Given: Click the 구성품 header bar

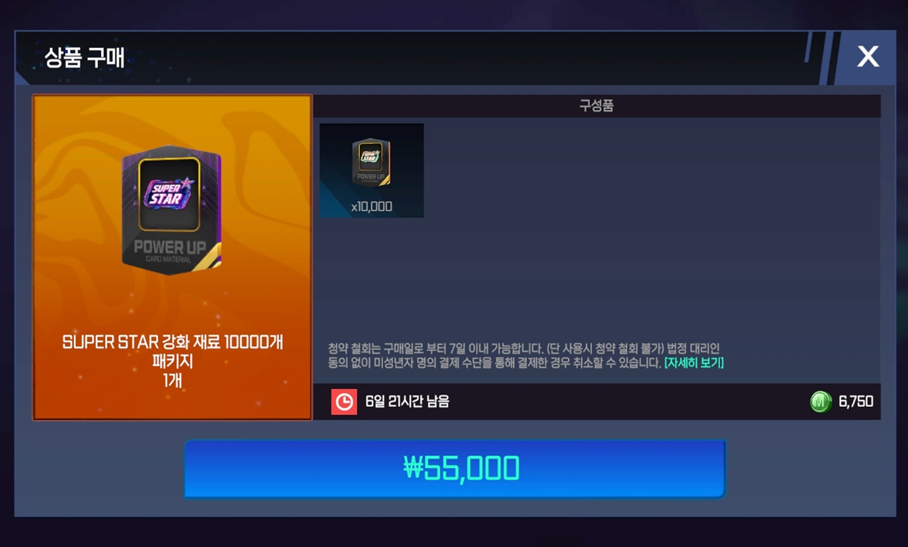Looking at the screenshot, I should pyautogui.click(x=597, y=106).
